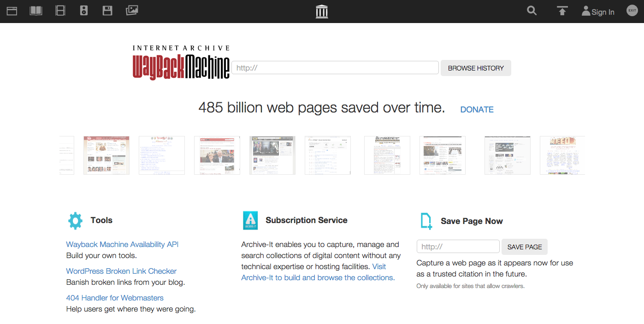Screen dimensions: 644x324
Task: Click the Tools gear icon
Action: click(75, 221)
